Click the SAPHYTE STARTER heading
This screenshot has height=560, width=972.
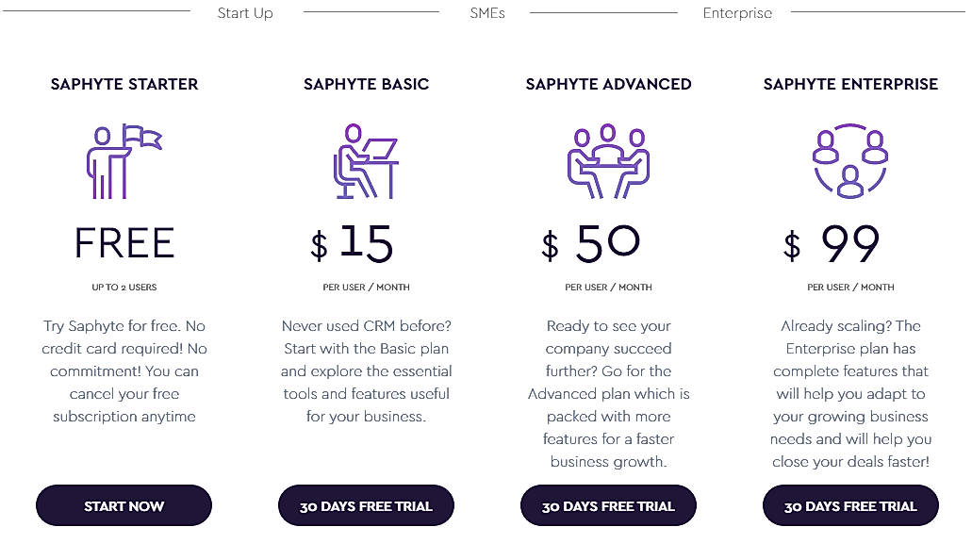pyautogui.click(x=124, y=84)
